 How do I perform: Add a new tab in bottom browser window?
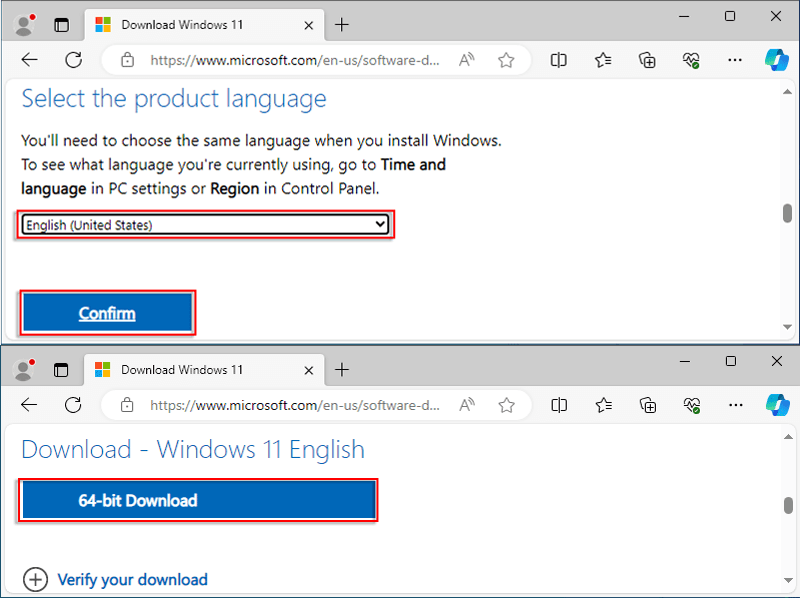[342, 369]
